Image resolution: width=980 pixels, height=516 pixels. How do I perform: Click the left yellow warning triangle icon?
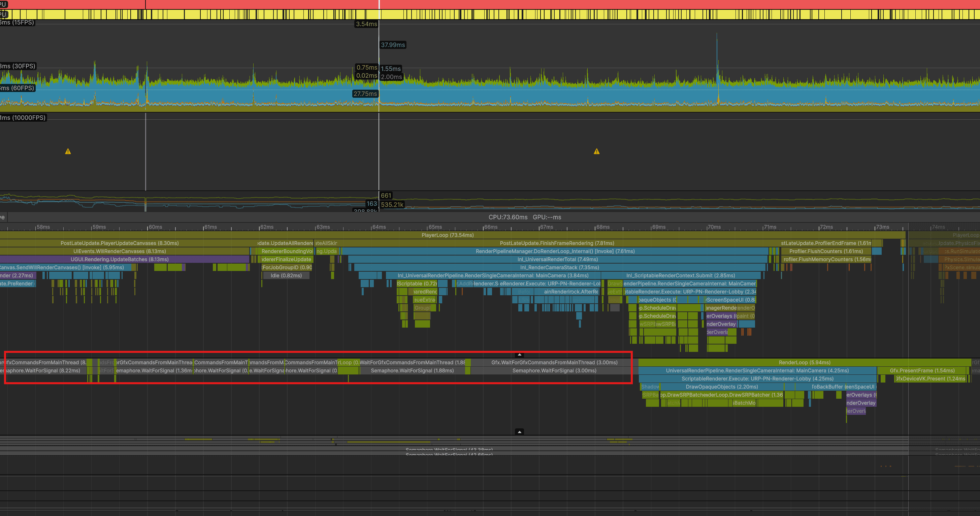coord(68,152)
